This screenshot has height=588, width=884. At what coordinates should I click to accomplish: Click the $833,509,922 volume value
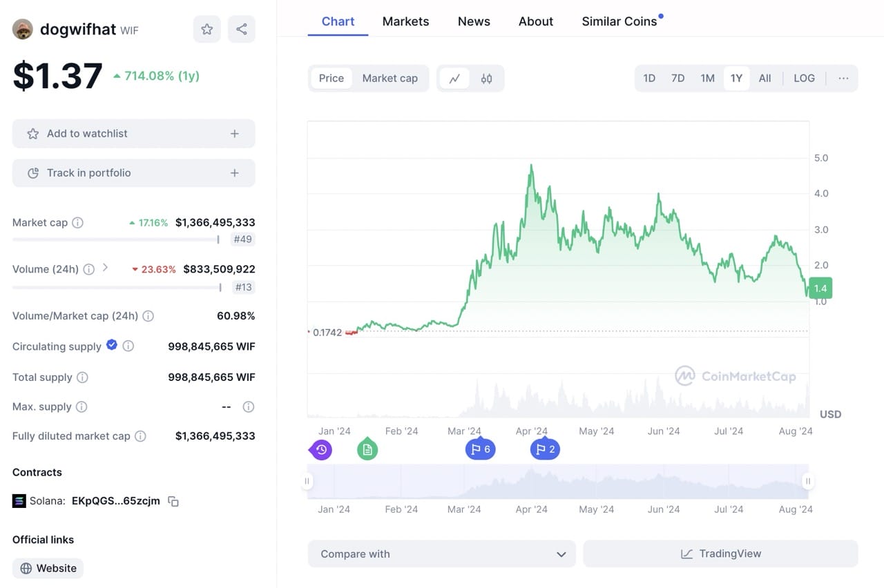coord(219,269)
